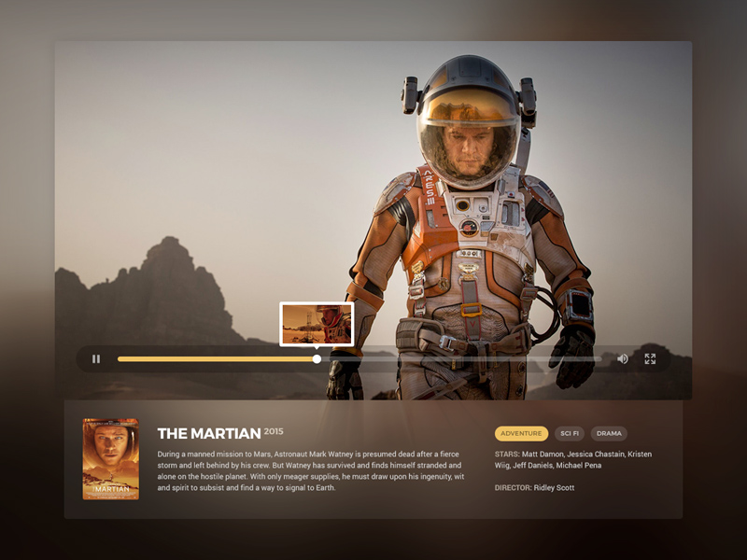
Task: Click the played yellow portion of progress bar
Action: [215, 358]
